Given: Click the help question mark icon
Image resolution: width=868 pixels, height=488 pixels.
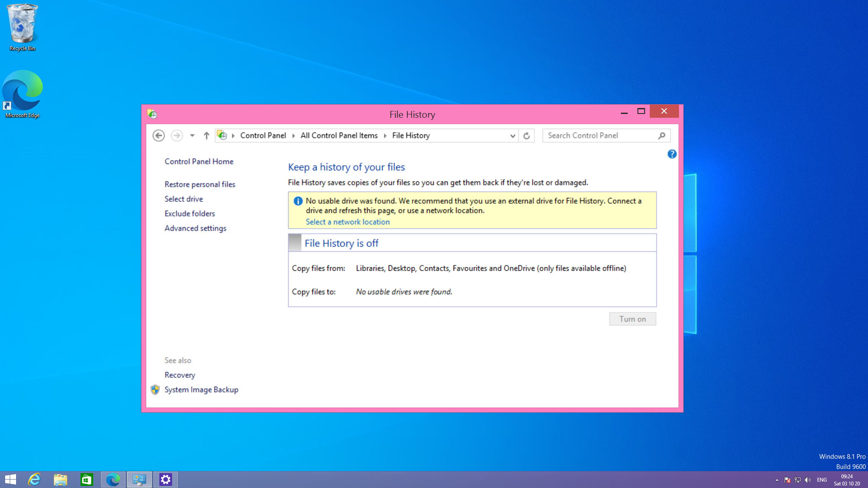Looking at the screenshot, I should click(672, 154).
